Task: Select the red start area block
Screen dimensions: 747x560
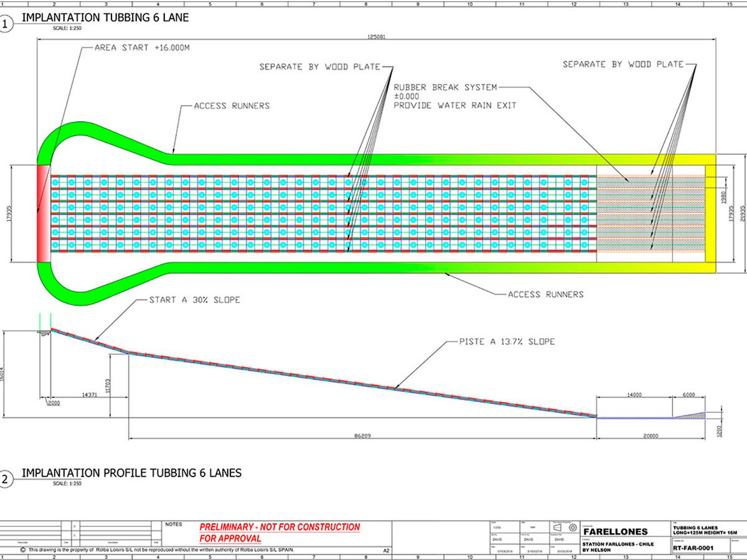Action: (43, 212)
